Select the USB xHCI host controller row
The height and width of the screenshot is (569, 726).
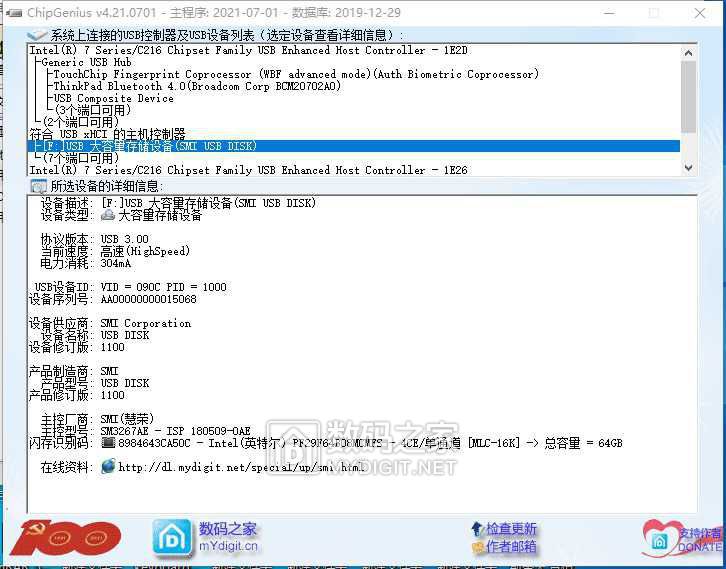click(x=107, y=134)
